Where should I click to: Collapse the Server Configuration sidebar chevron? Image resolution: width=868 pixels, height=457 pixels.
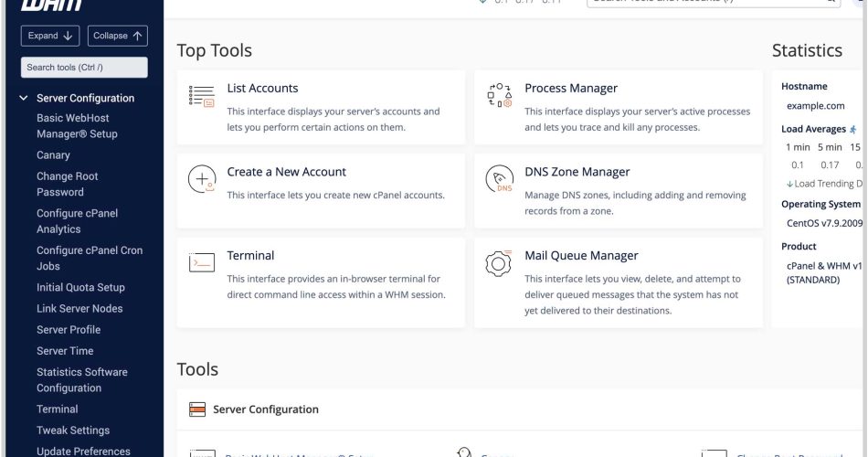coord(23,98)
